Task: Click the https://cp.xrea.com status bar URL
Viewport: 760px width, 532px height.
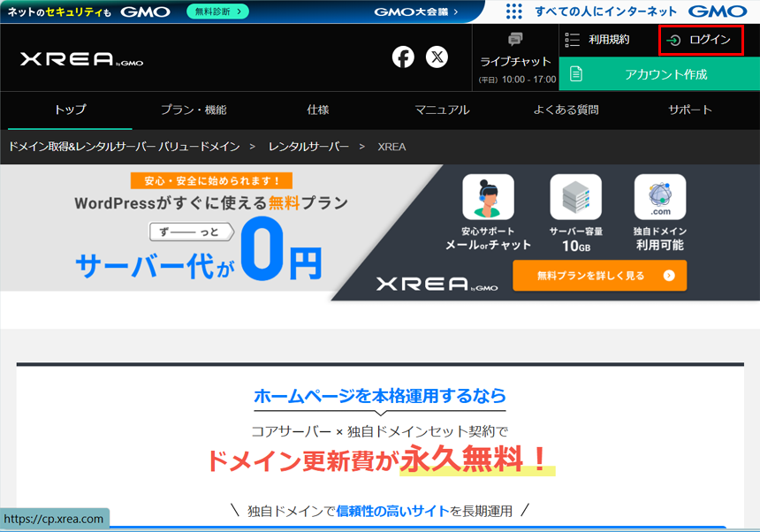Action: (54, 519)
